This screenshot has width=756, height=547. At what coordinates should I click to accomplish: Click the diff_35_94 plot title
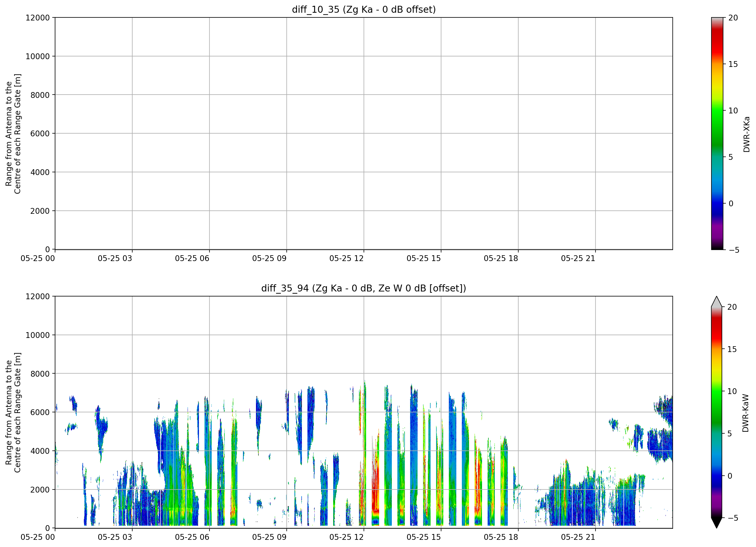point(364,288)
